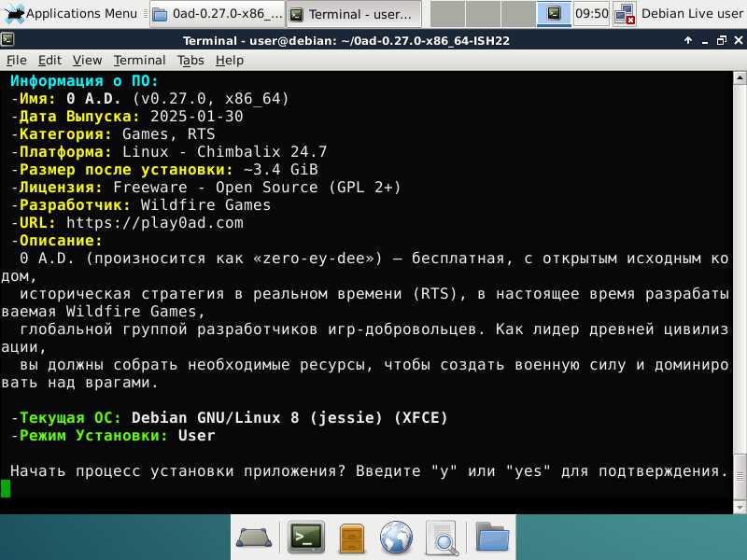Open the Application Finder magnifier icon in dock
747x560 pixels.
point(443,539)
